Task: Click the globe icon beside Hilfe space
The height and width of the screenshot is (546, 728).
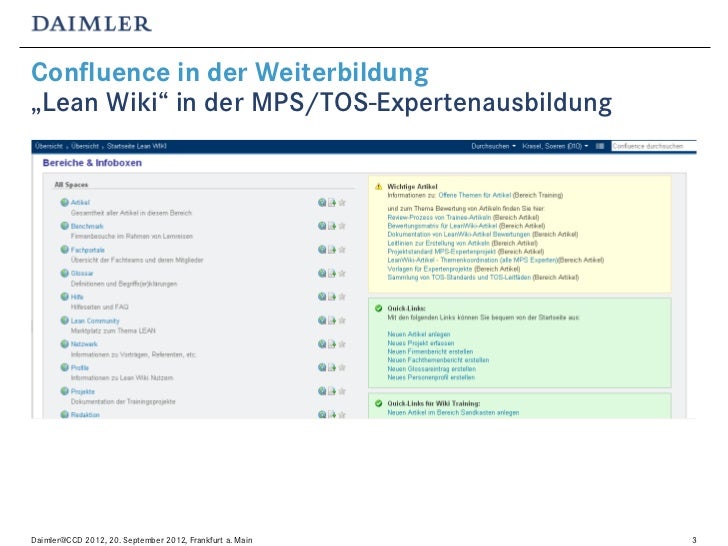Action: pyautogui.click(x=65, y=296)
